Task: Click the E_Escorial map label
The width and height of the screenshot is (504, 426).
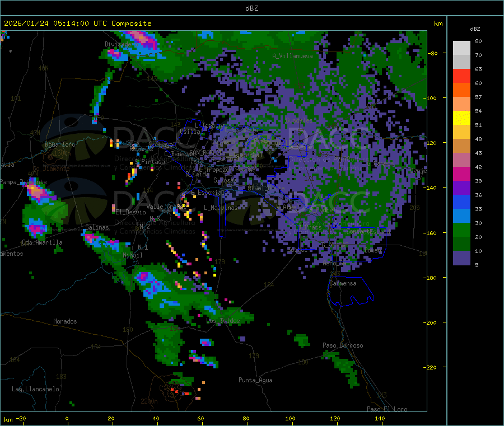Action: (208, 193)
